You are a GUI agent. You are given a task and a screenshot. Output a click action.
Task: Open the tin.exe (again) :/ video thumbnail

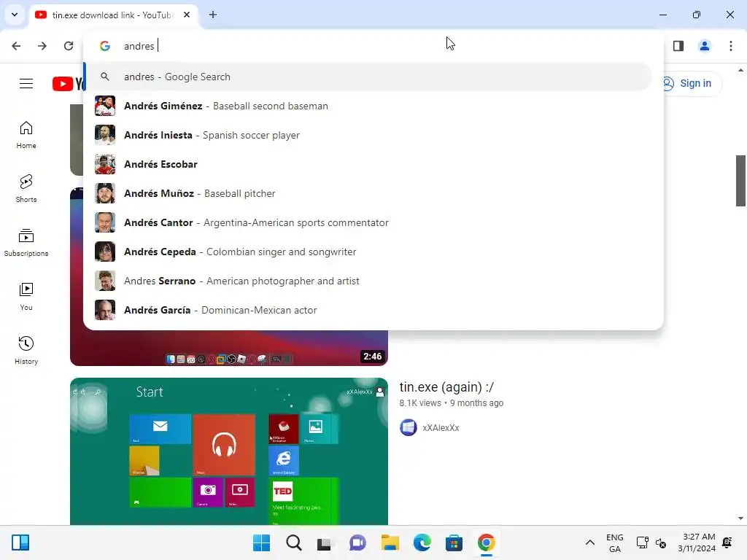pos(228,451)
